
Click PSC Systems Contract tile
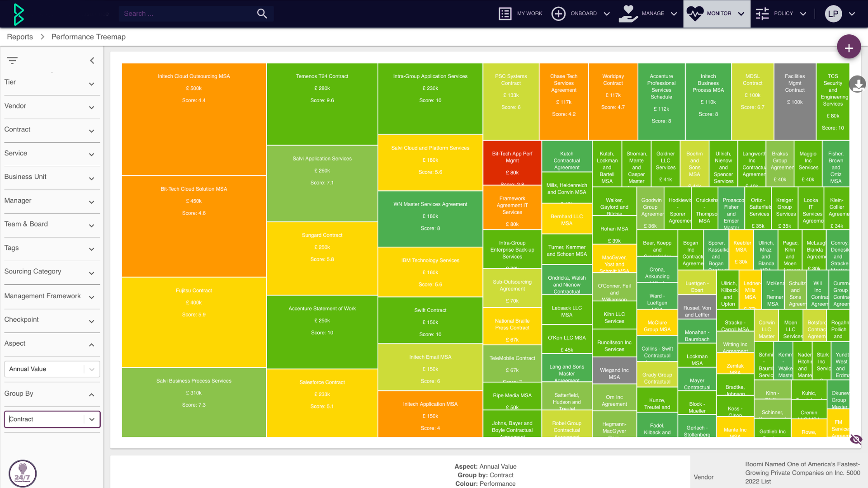[x=511, y=101]
